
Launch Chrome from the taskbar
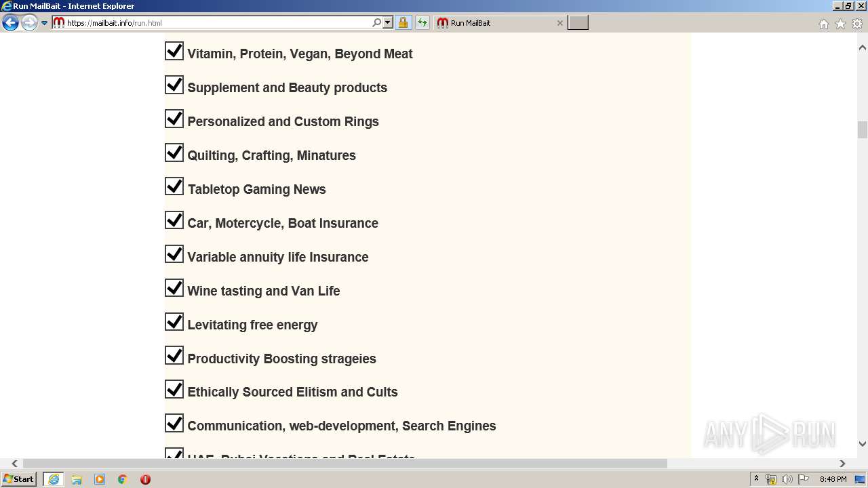tap(123, 479)
